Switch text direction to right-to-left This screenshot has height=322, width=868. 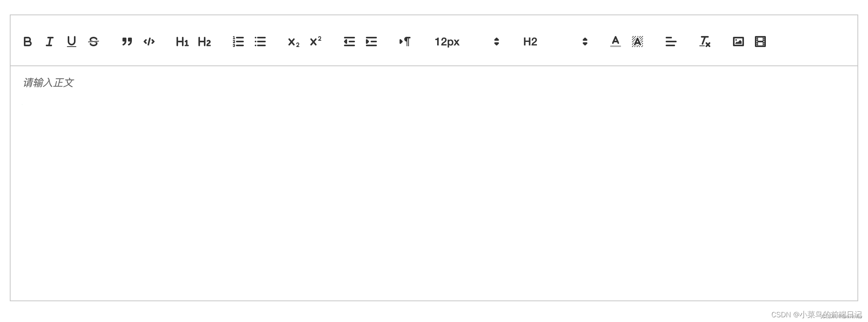405,42
